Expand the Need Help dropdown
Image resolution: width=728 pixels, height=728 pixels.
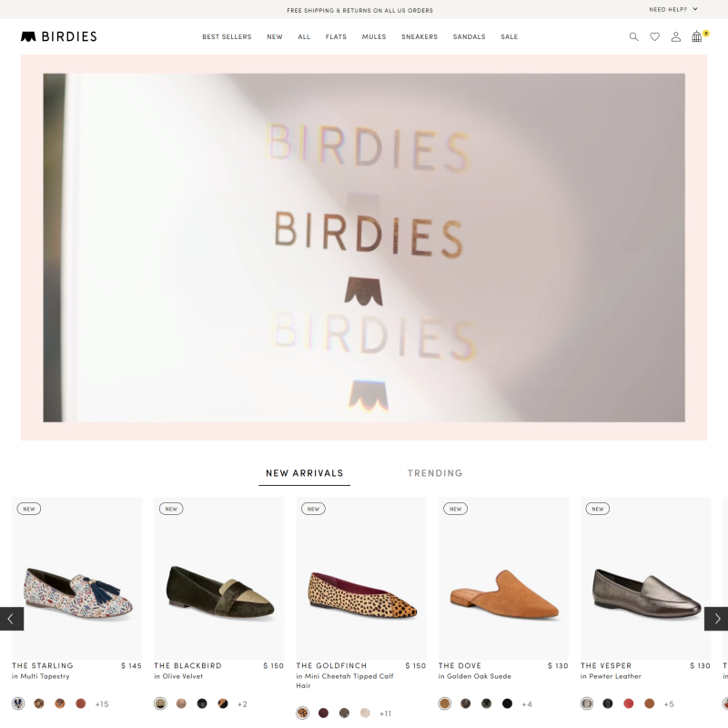click(x=673, y=9)
